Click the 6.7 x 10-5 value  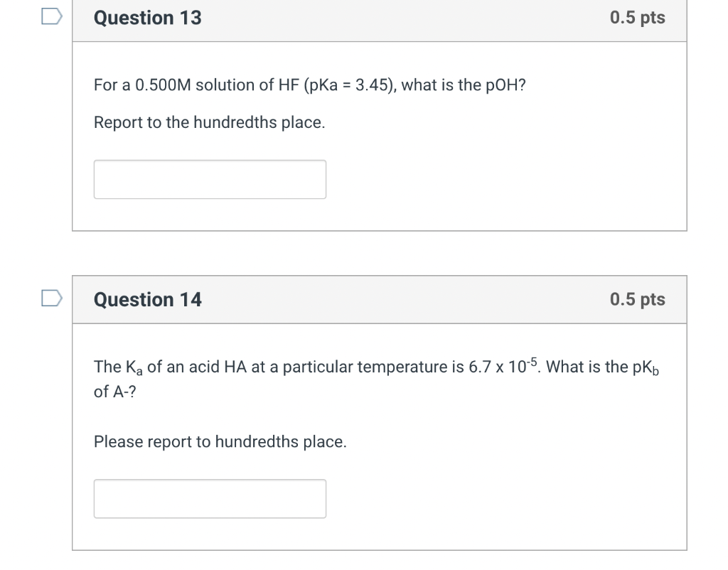click(503, 366)
